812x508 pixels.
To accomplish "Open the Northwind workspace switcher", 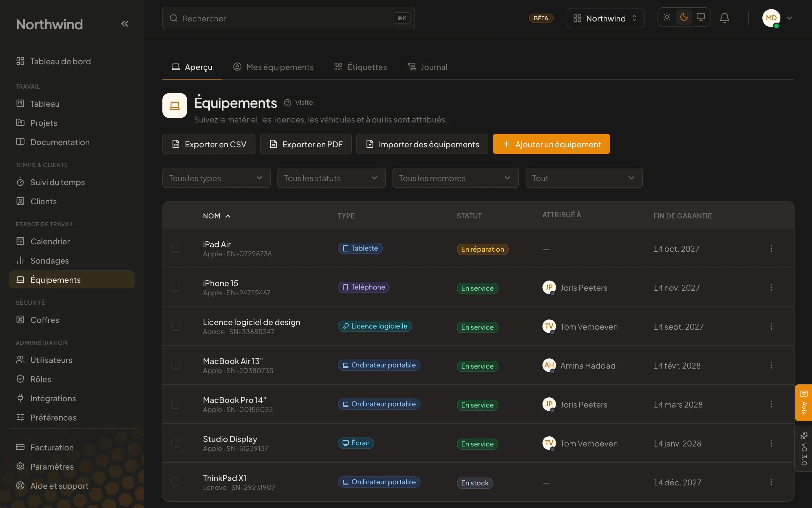I will [x=605, y=18].
